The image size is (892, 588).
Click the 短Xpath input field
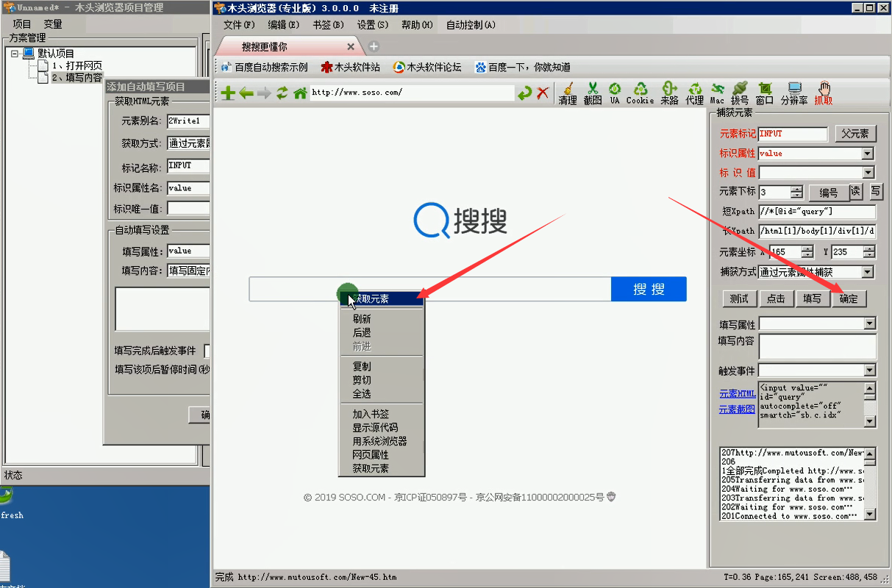pos(817,212)
